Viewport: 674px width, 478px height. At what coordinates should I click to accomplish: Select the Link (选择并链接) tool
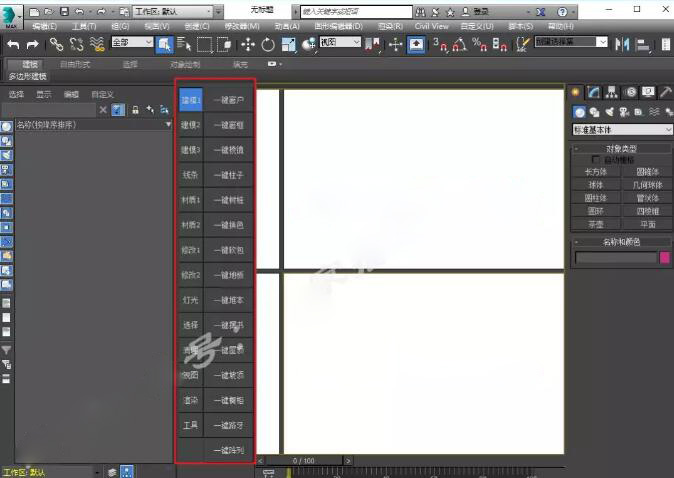[56, 44]
